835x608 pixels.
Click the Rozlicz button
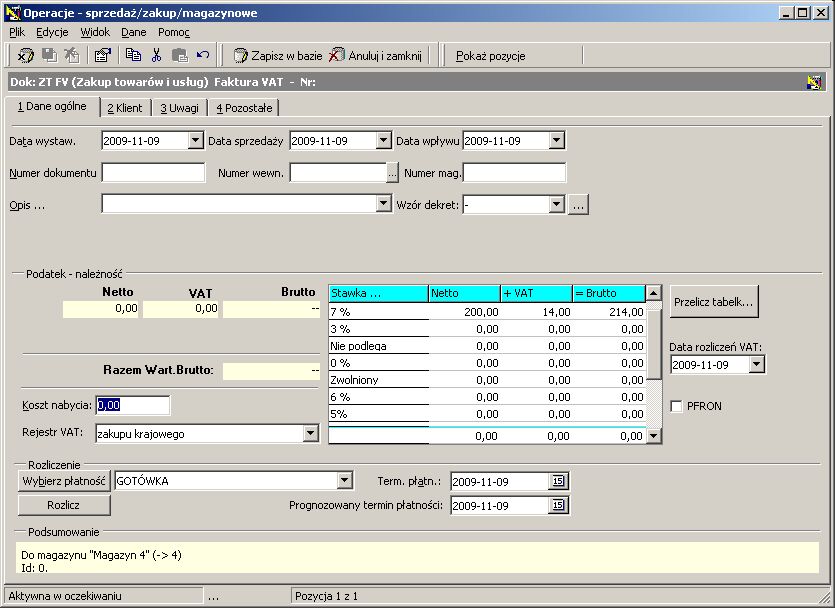pos(64,505)
